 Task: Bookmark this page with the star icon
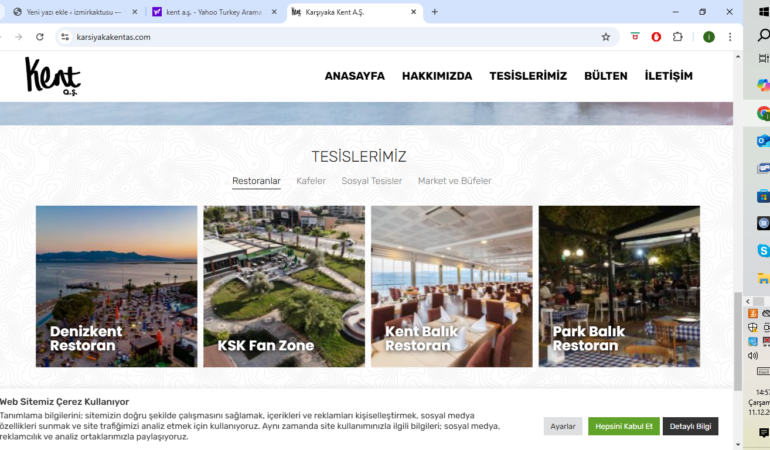(605, 37)
